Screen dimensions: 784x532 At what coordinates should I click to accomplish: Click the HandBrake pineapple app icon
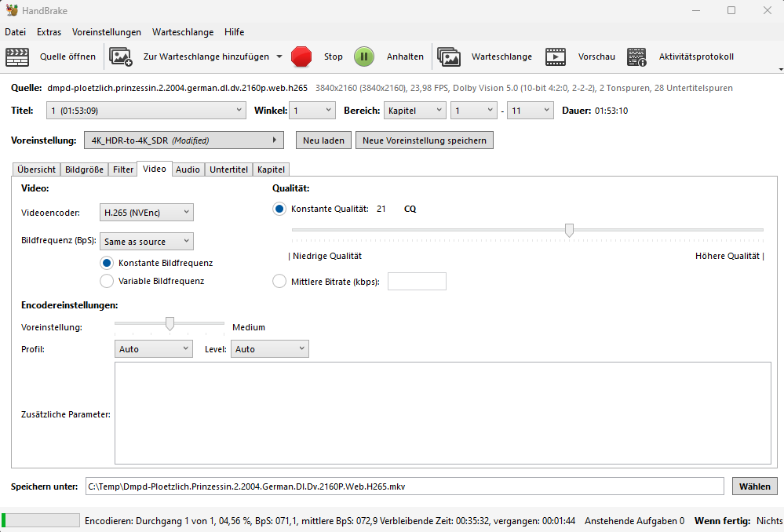coord(12,10)
